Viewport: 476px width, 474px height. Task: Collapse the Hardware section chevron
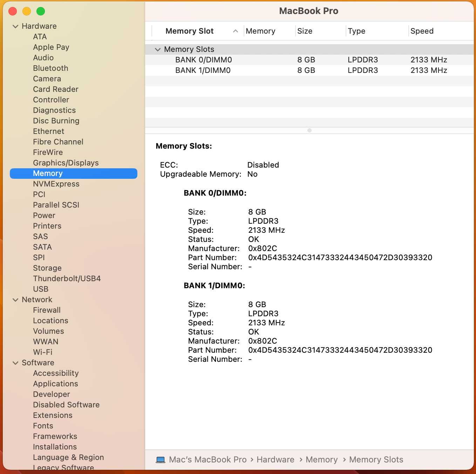[15, 26]
